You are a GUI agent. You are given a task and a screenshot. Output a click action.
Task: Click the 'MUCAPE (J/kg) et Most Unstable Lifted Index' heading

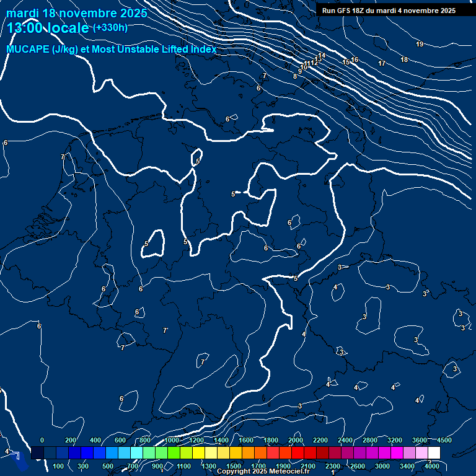pyautogui.click(x=112, y=49)
